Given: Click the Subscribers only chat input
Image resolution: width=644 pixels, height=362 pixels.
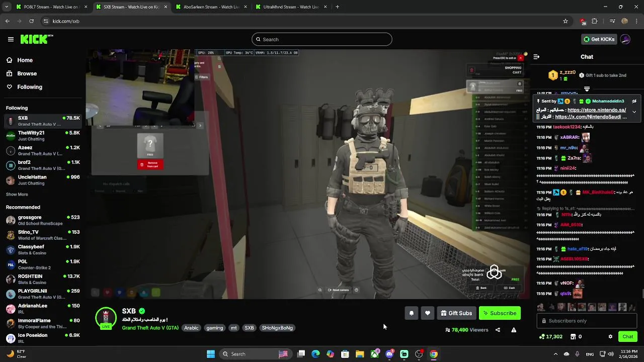Looking at the screenshot, I should pyautogui.click(x=587, y=321).
